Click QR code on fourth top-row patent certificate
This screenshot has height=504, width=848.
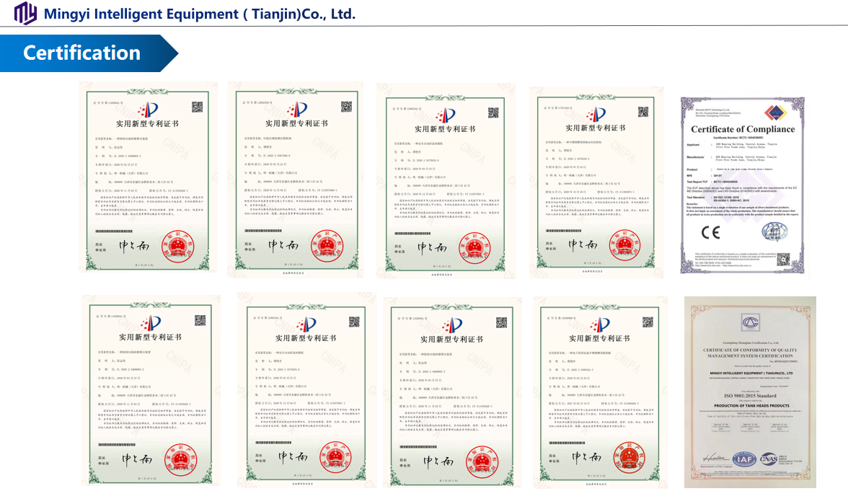tap(642, 112)
